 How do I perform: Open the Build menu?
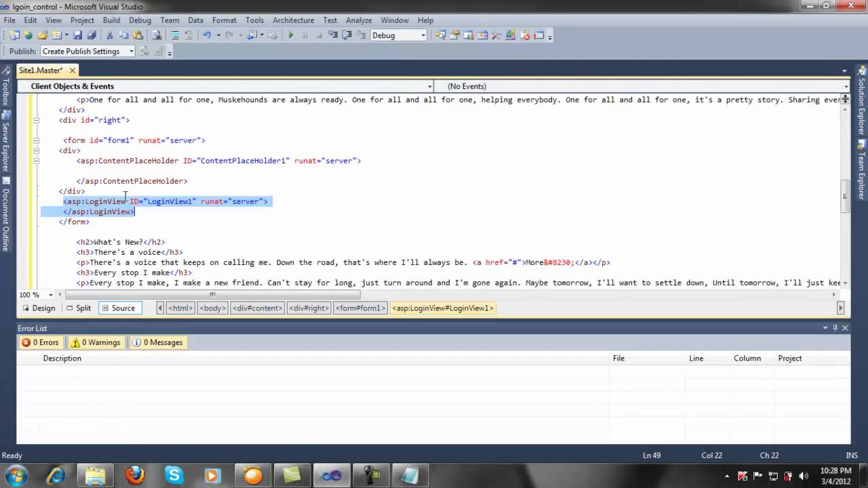[x=111, y=20]
